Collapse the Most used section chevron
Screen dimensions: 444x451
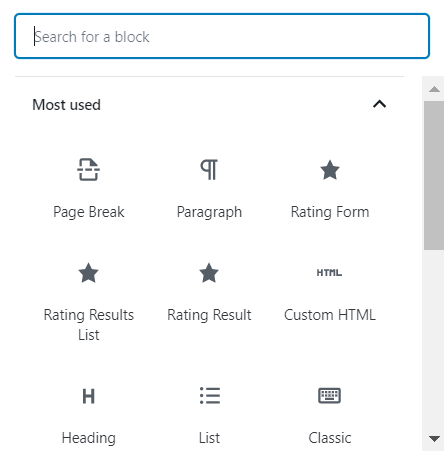click(x=379, y=104)
